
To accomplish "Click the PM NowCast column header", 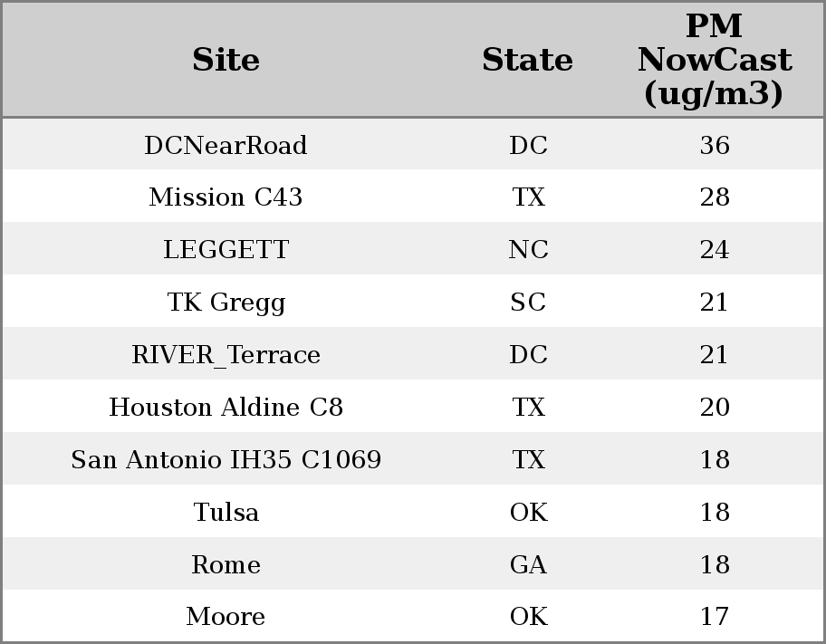I will [x=715, y=60].
